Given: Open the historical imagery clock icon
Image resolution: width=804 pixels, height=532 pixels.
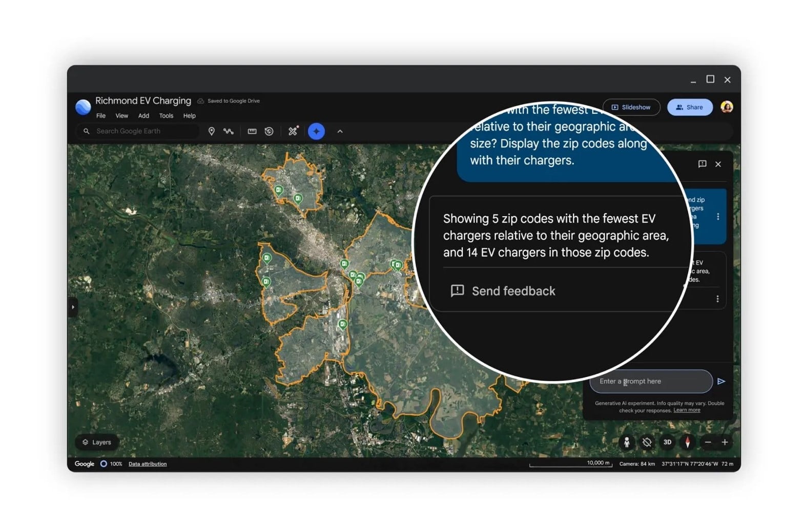Looking at the screenshot, I should (x=269, y=132).
